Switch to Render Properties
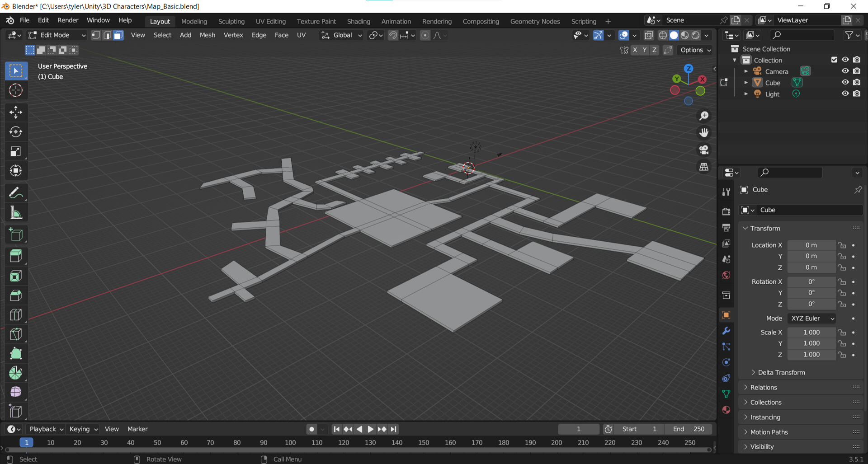The width and height of the screenshot is (868, 464). [726, 211]
